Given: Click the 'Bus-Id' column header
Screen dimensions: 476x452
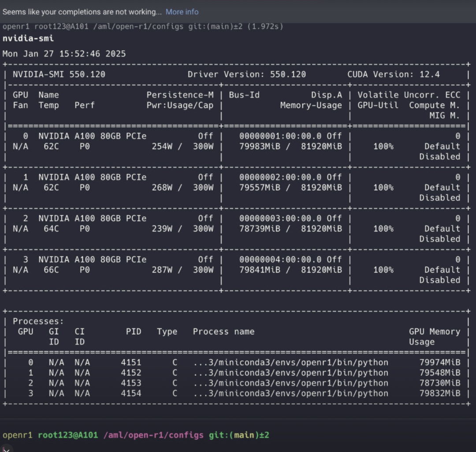Looking at the screenshot, I should pos(244,95).
